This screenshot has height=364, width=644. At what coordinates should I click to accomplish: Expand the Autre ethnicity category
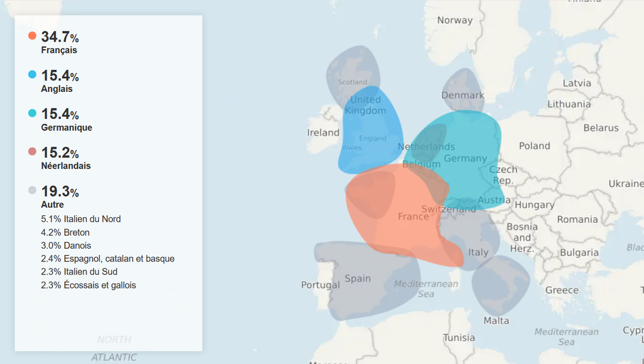click(52, 204)
